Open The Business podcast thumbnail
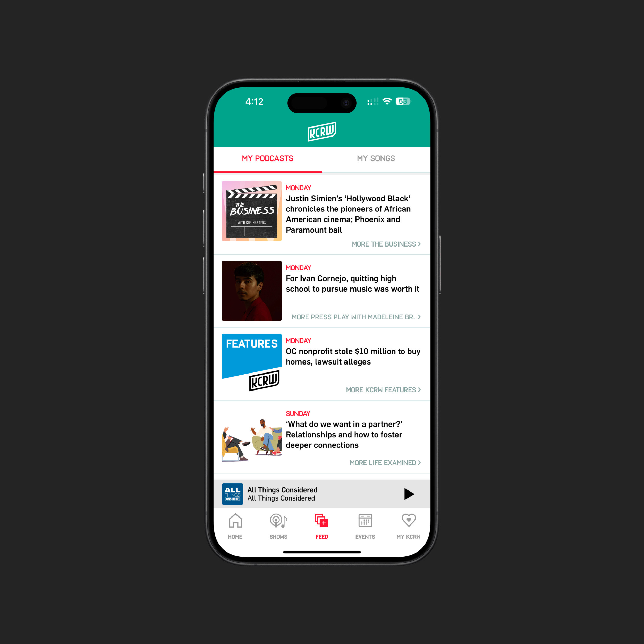Screen dimensions: 644x644 tap(252, 211)
